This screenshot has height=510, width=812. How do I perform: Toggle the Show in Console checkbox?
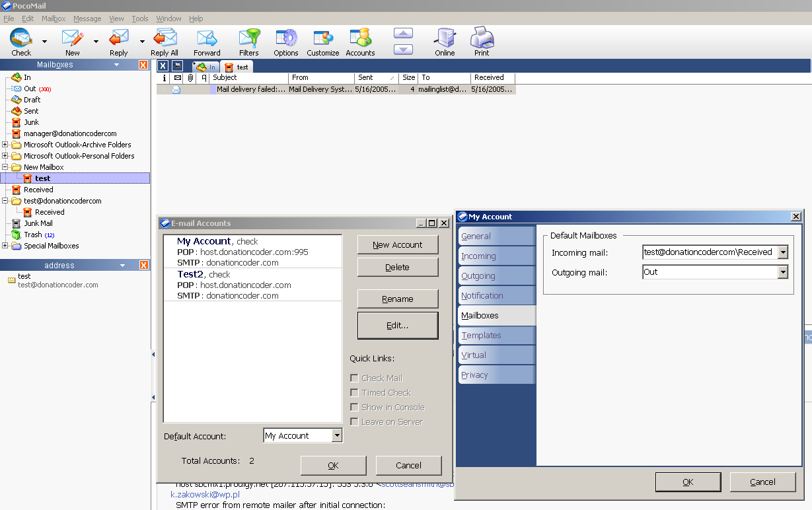[355, 407]
